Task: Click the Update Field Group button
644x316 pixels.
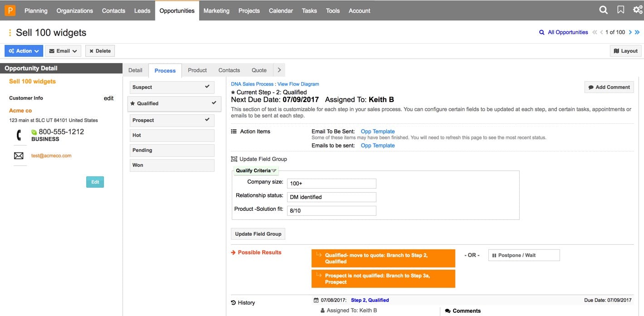Action: 258,234
